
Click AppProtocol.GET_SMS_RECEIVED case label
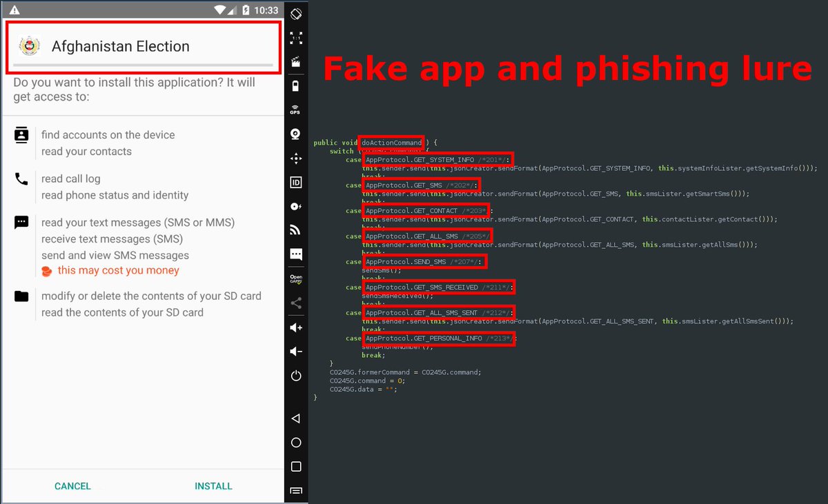(x=439, y=287)
